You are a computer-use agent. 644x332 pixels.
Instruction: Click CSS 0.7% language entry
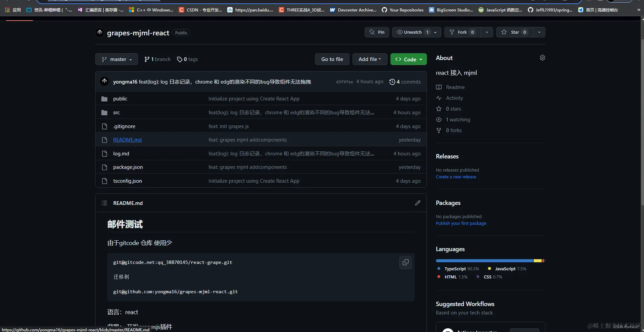pyautogui.click(x=489, y=277)
